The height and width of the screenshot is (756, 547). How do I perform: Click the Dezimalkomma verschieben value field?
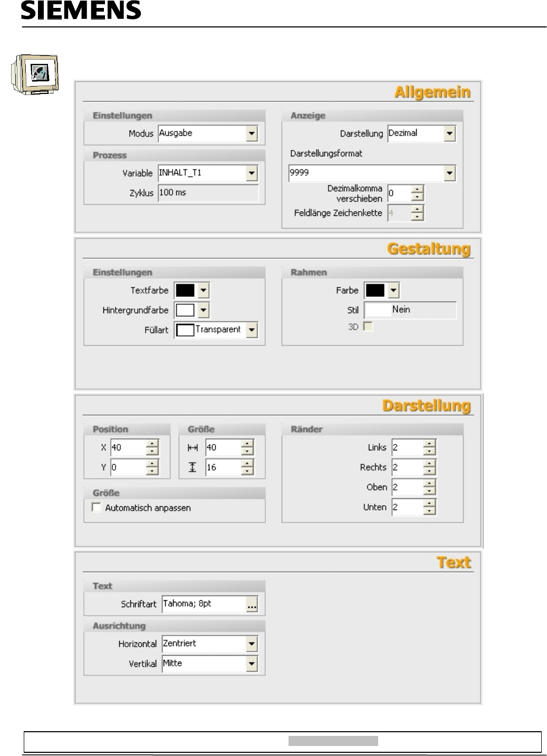pyautogui.click(x=399, y=193)
